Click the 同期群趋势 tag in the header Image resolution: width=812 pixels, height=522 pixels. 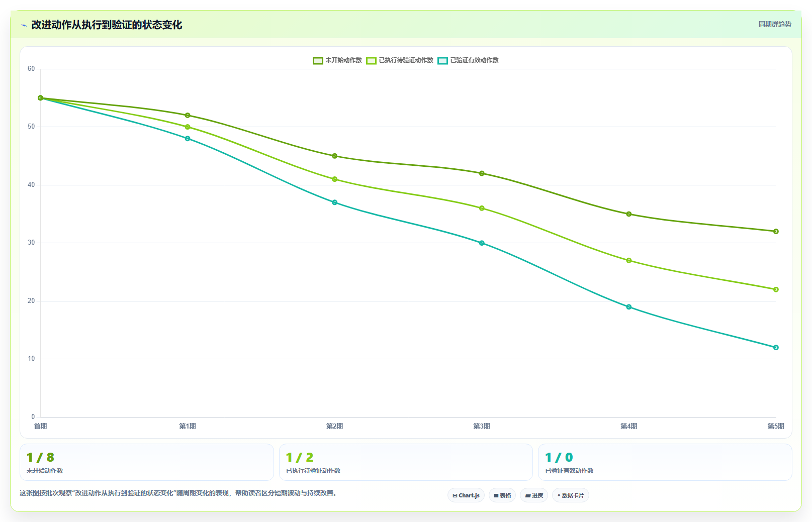click(x=775, y=24)
